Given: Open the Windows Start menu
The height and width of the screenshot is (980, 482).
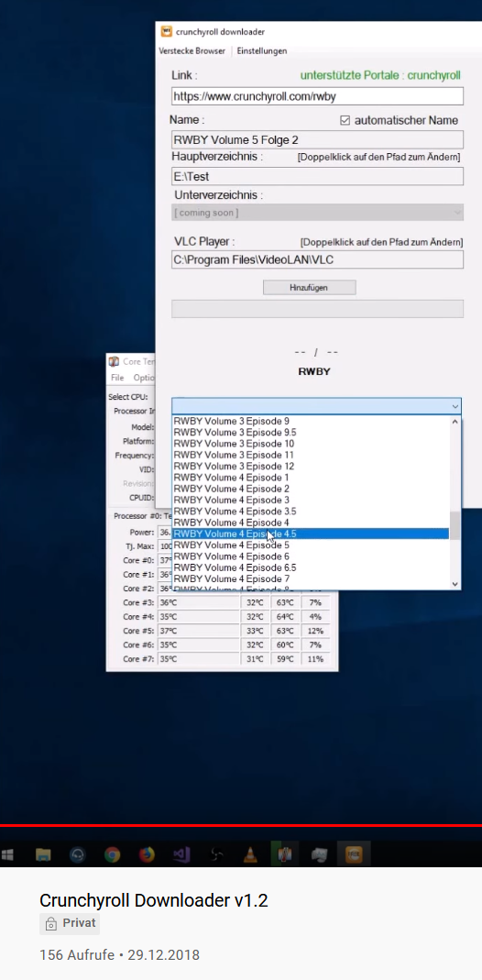Looking at the screenshot, I should point(8,853).
